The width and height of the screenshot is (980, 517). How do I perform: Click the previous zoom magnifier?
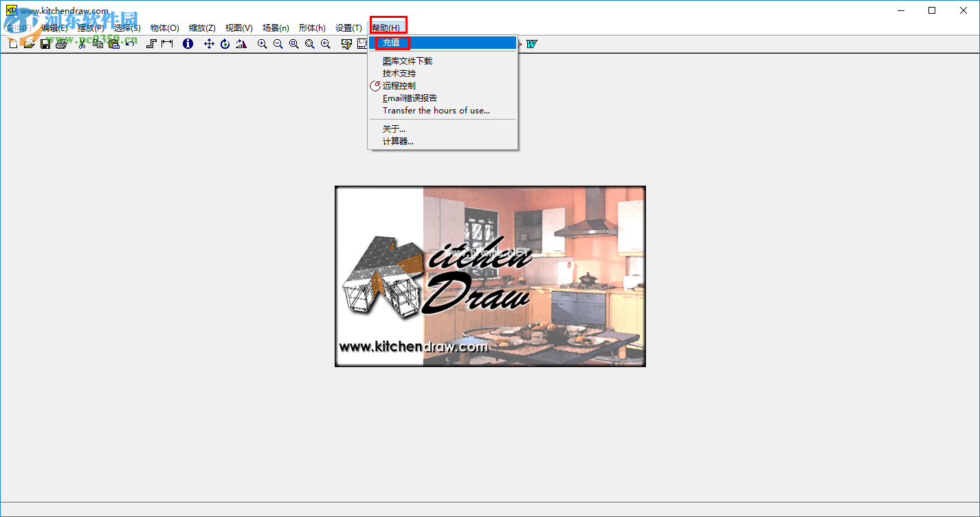click(x=325, y=44)
